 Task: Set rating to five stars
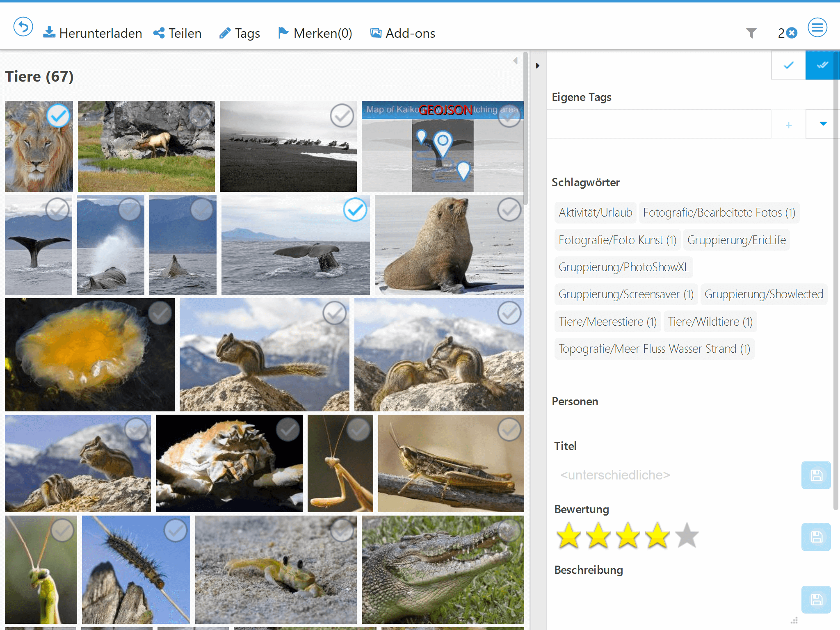click(x=687, y=536)
